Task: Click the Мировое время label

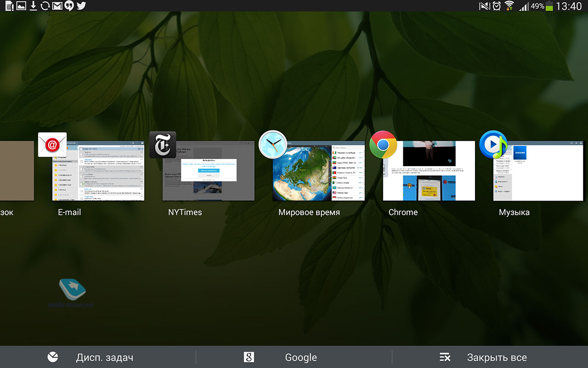Action: pos(309,212)
